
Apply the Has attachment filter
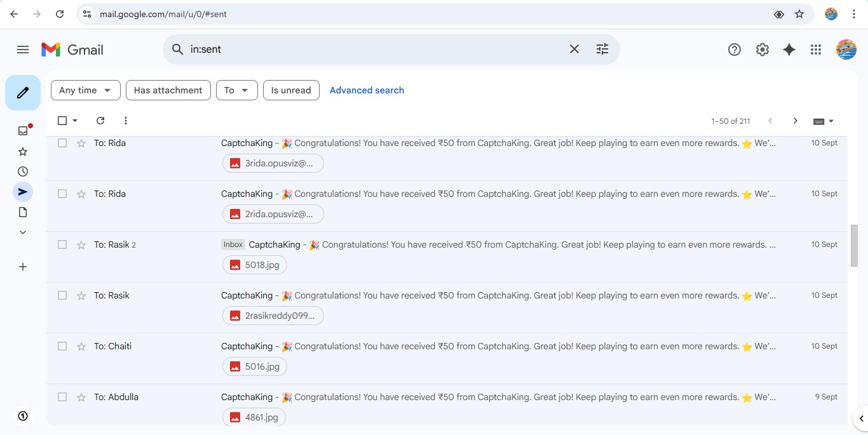pyautogui.click(x=168, y=90)
